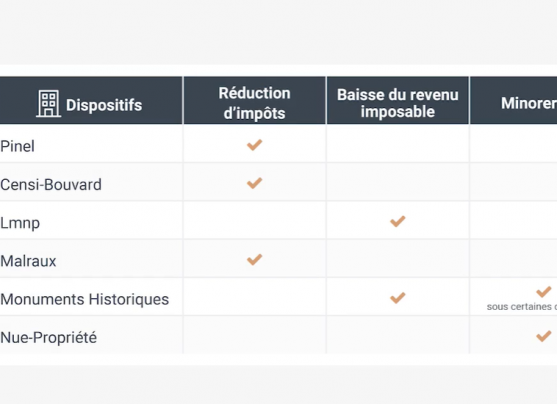The height and width of the screenshot is (404, 557).
Task: Click the Censi-Bouvard réduction d'impôts checkmark
Action: coord(254,183)
